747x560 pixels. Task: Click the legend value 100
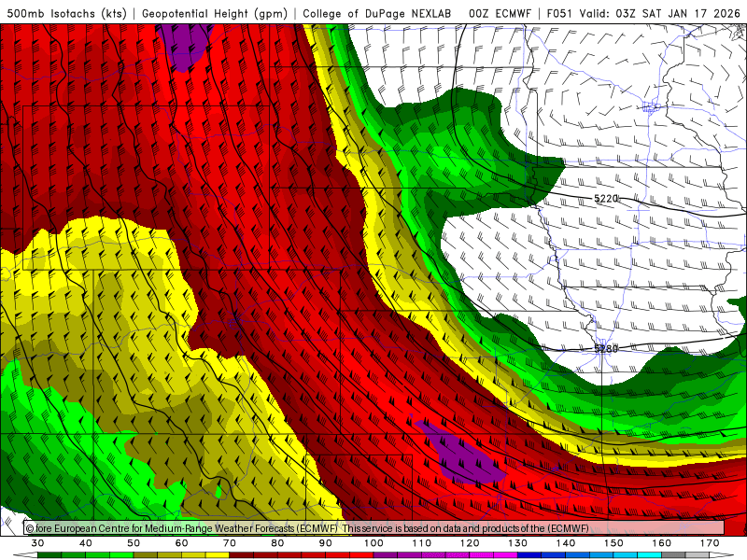tap(373, 543)
